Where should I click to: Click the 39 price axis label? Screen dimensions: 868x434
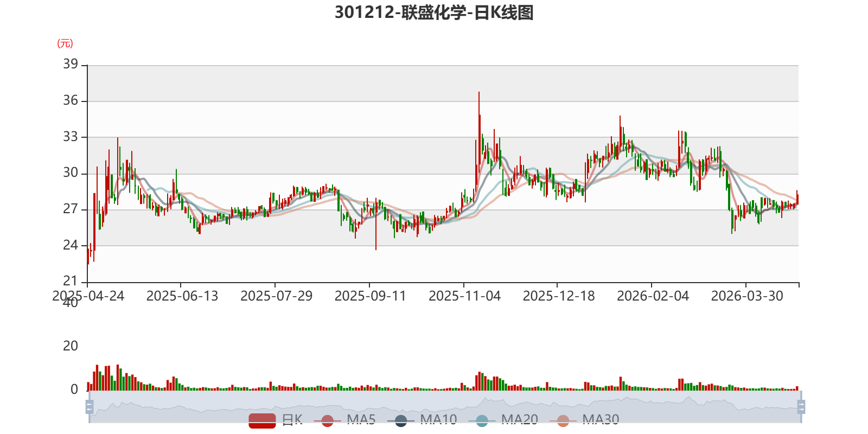tap(71, 64)
